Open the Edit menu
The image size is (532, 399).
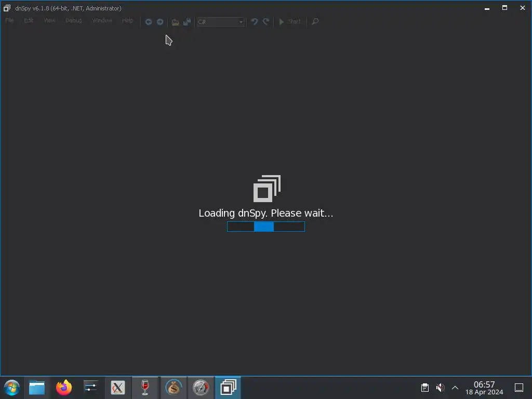tap(29, 20)
